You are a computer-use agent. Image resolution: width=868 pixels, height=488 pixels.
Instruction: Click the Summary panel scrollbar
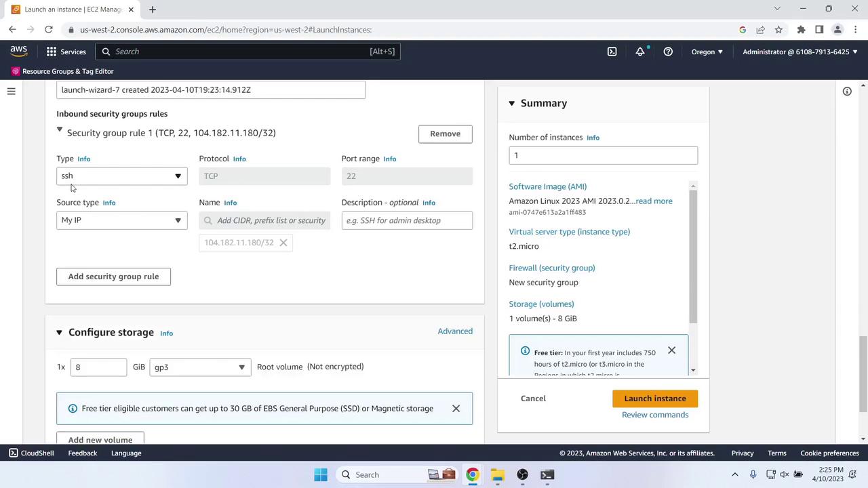tap(693, 256)
